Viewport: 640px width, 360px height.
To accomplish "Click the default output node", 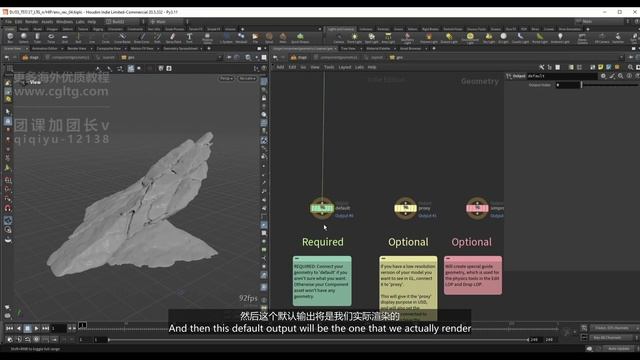I will point(322,208).
